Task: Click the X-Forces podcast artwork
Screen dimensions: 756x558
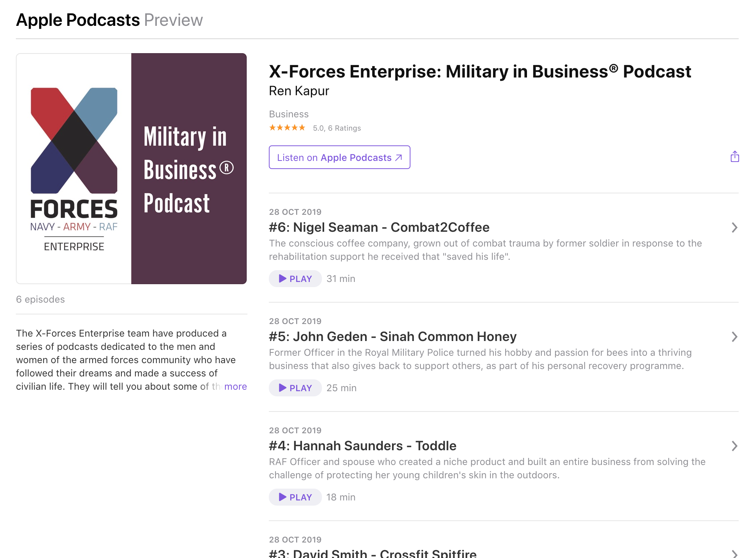Action: point(131,169)
